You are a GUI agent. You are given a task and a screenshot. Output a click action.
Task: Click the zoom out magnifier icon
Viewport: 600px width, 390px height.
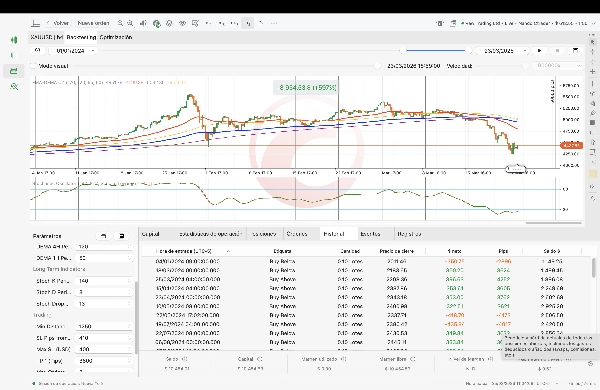coord(120,23)
